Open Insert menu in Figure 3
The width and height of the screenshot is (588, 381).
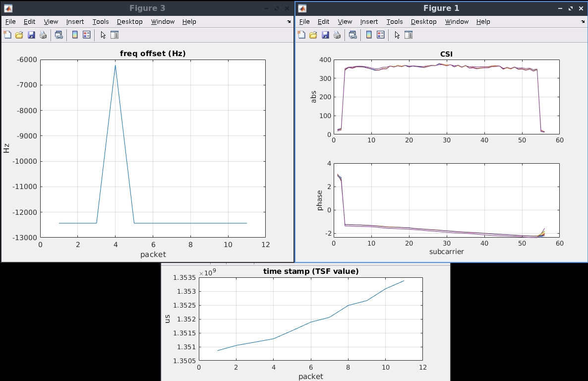[75, 22]
